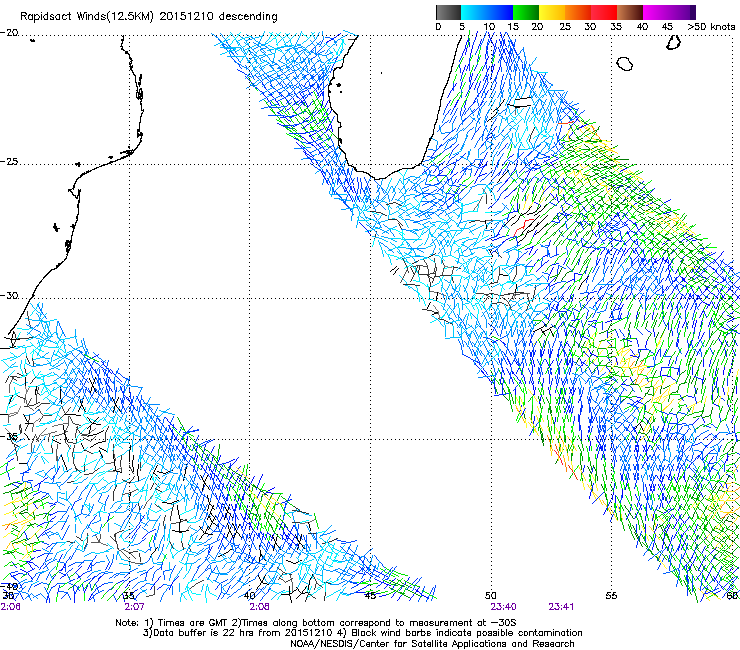
Task: Click the yellow 20-25 knots legend swatch
Action: pos(552,12)
